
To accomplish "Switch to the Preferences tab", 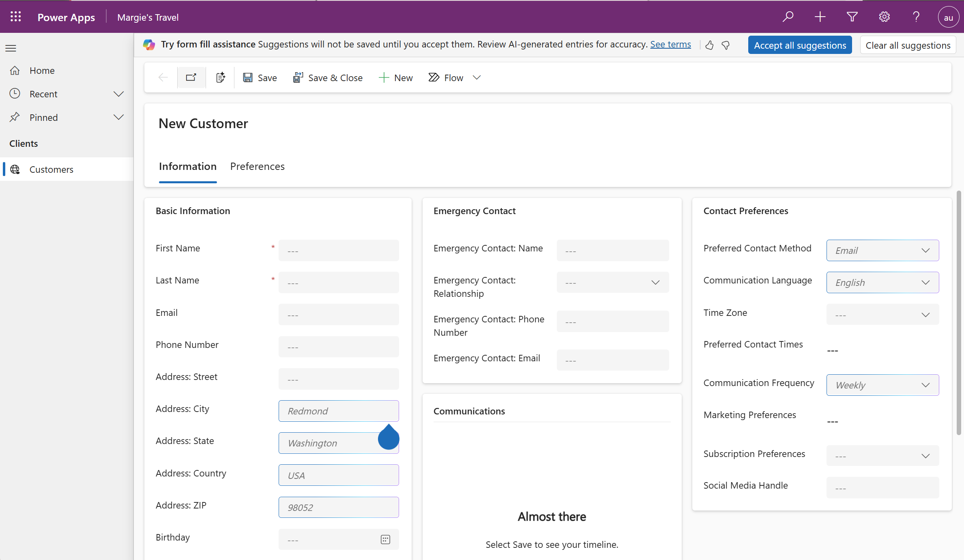I will (258, 167).
